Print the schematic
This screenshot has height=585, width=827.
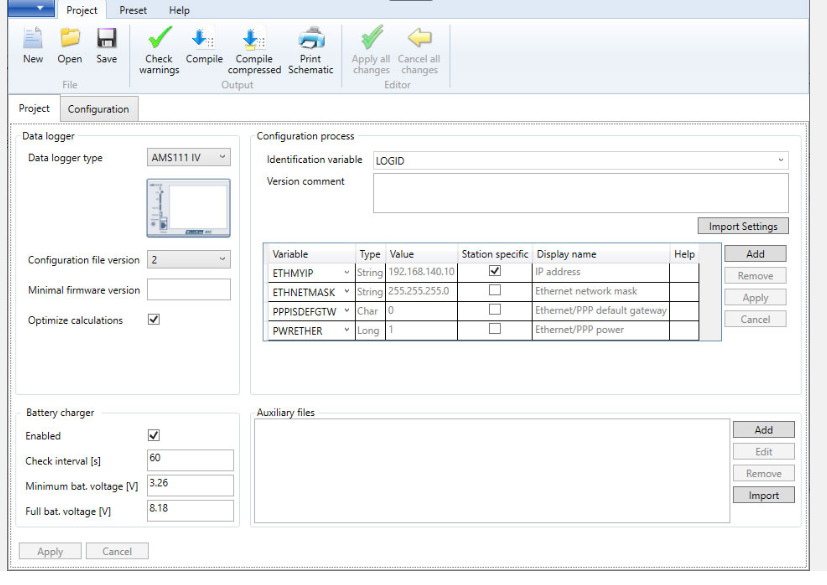pos(311,50)
